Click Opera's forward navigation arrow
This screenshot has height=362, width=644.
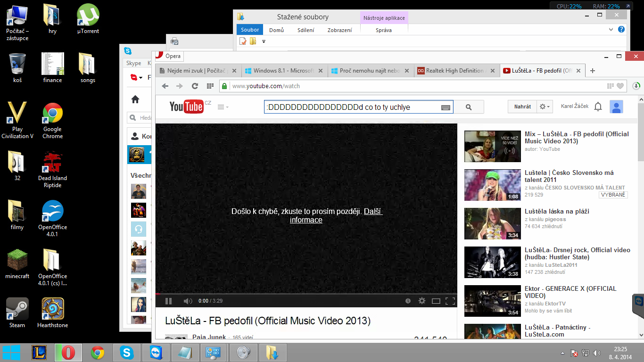tap(180, 86)
